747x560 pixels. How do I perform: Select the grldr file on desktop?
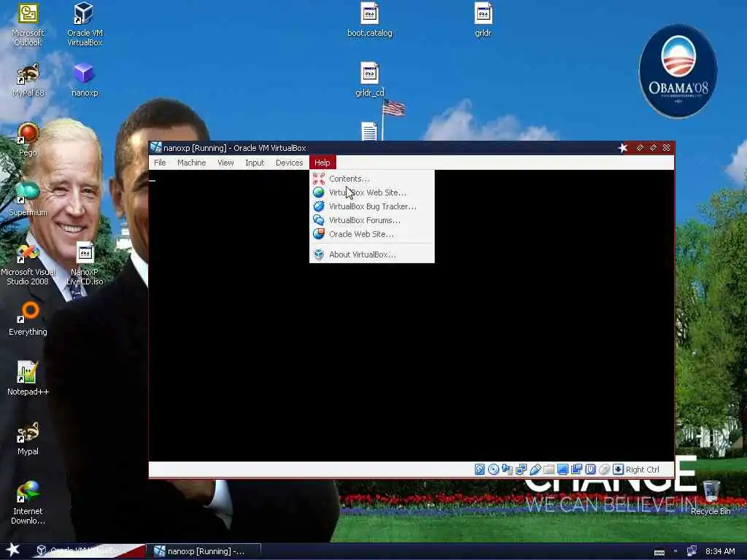coord(483,20)
